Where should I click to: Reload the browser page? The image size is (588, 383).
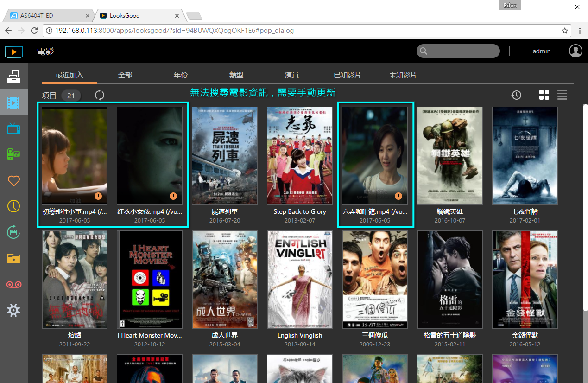34,31
